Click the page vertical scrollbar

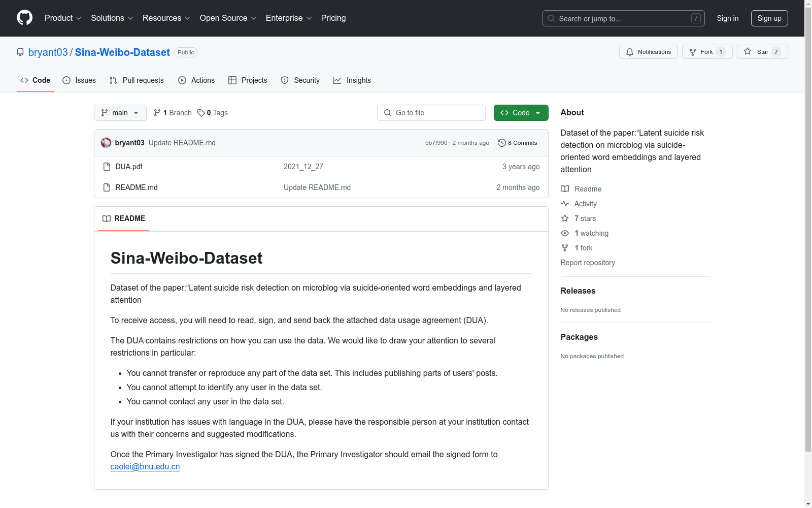click(x=808, y=229)
